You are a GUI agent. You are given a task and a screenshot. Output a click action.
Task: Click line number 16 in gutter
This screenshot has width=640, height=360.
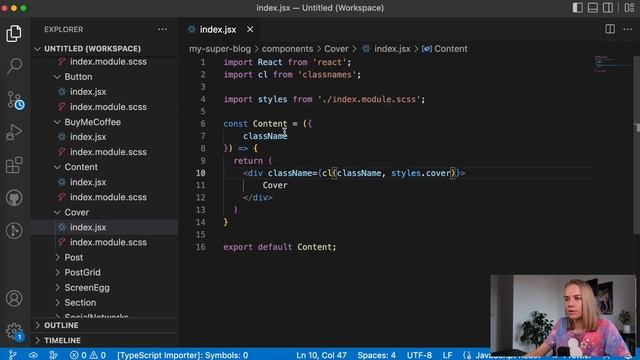pos(200,247)
